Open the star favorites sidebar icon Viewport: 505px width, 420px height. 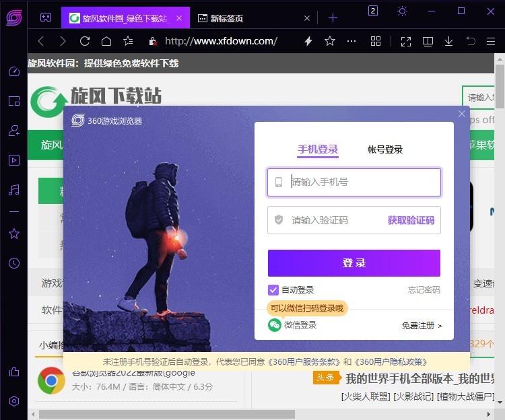click(x=14, y=234)
